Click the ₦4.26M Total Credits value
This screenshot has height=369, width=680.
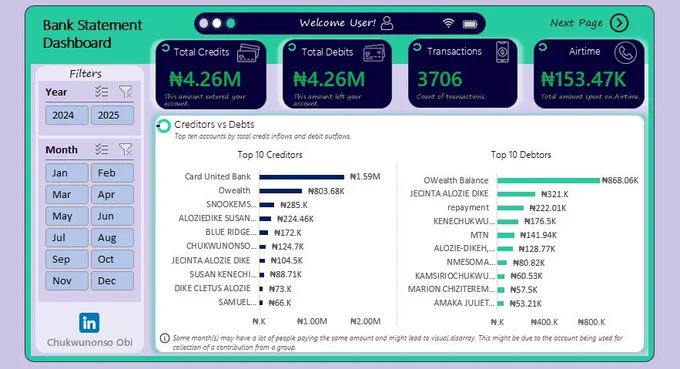click(x=205, y=79)
